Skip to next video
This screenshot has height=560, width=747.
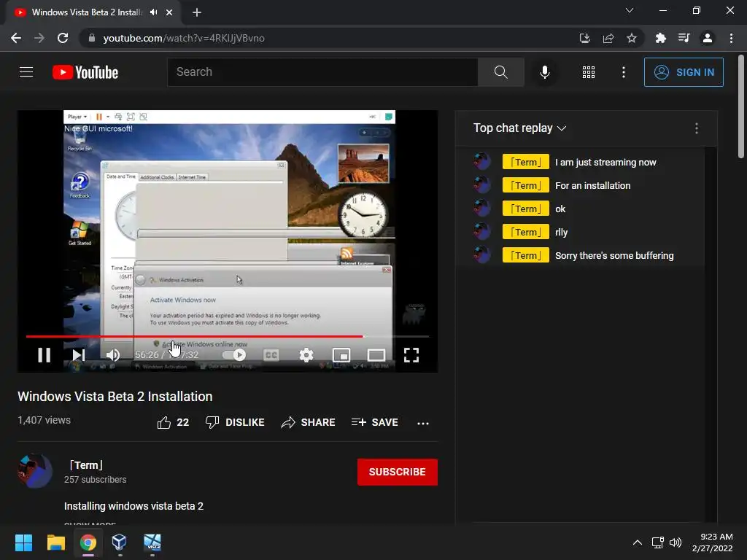pos(79,355)
